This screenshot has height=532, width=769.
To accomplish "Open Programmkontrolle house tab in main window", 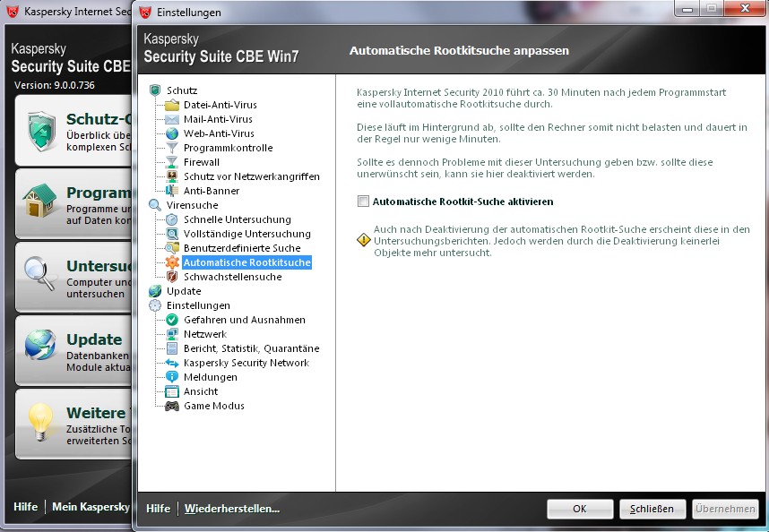I will click(73, 204).
